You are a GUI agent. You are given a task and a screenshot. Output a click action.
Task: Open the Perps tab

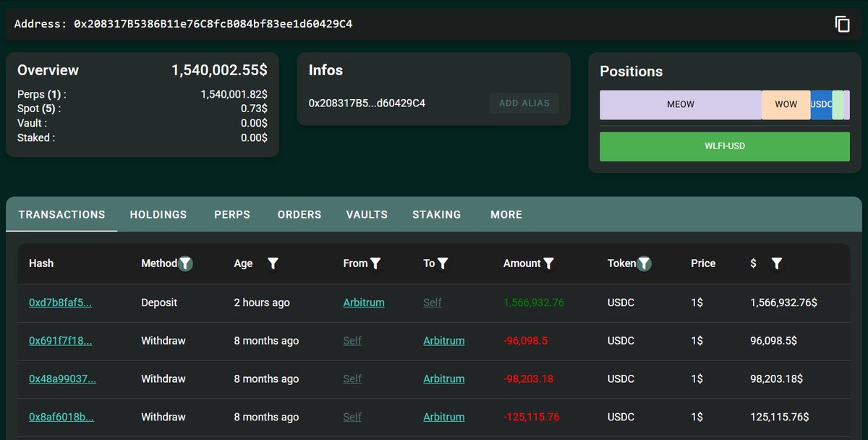[x=232, y=215]
